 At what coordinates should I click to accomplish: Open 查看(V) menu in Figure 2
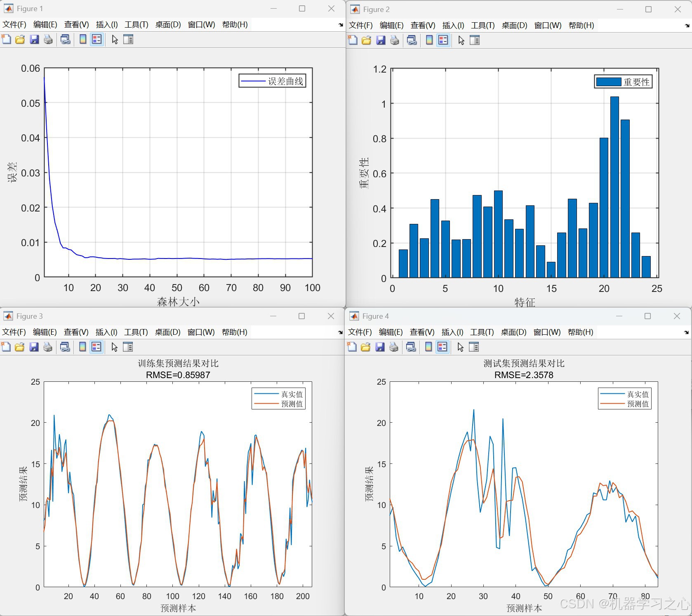coord(423,25)
